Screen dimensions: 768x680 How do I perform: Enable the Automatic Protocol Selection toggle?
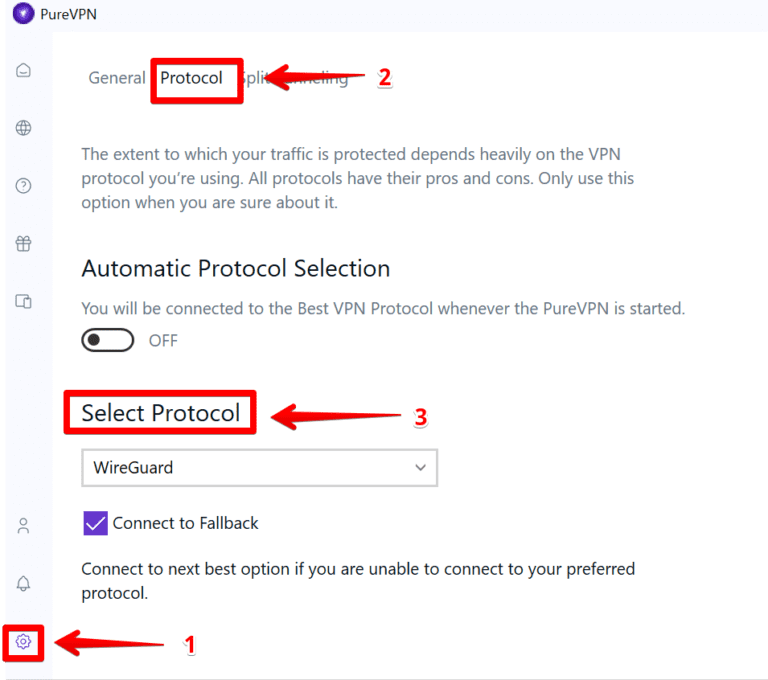point(107,341)
